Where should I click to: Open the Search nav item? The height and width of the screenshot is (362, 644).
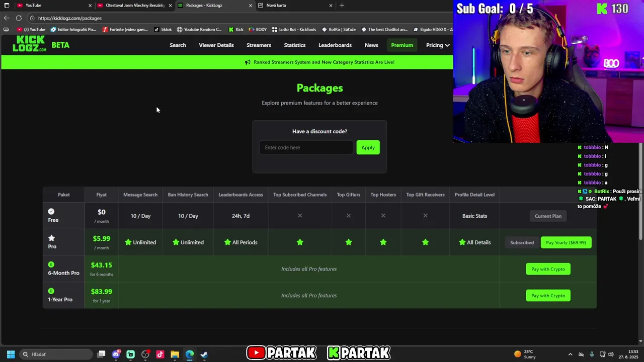tap(178, 45)
